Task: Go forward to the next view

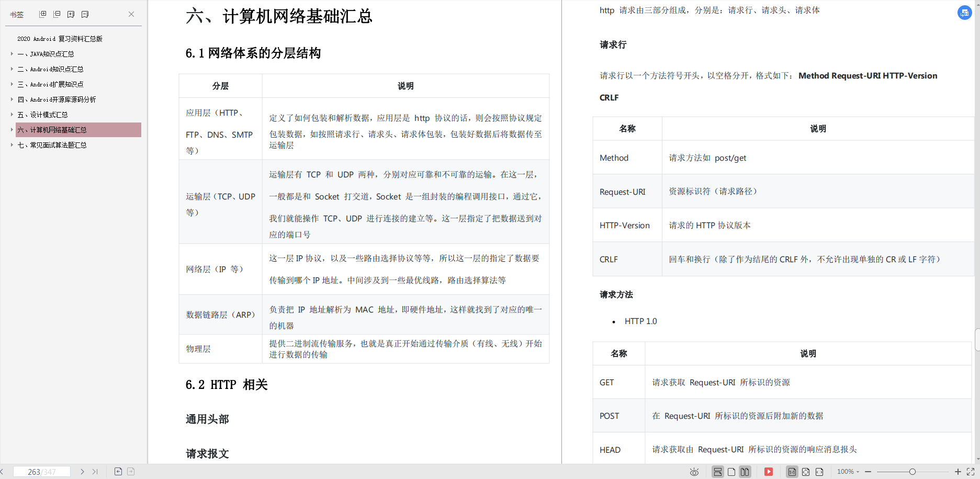Action: tap(130, 471)
